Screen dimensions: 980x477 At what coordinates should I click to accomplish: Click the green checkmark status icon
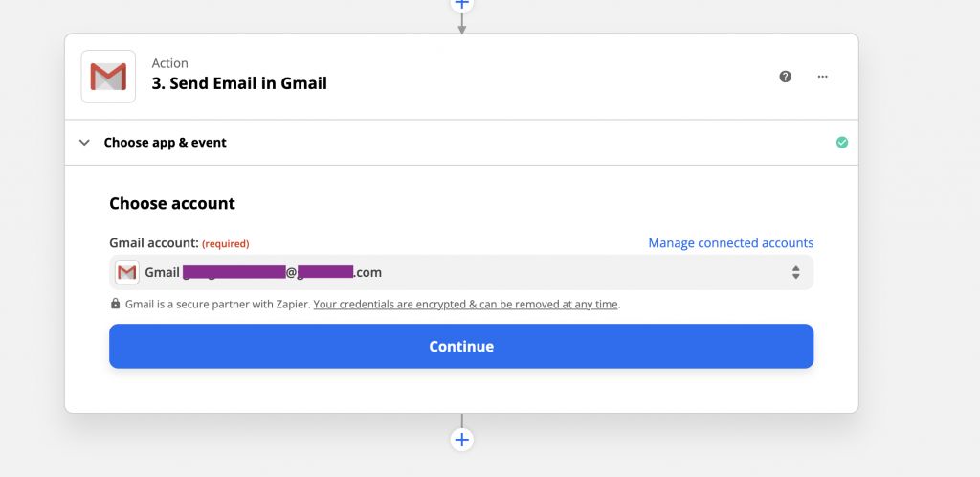pyautogui.click(x=842, y=143)
